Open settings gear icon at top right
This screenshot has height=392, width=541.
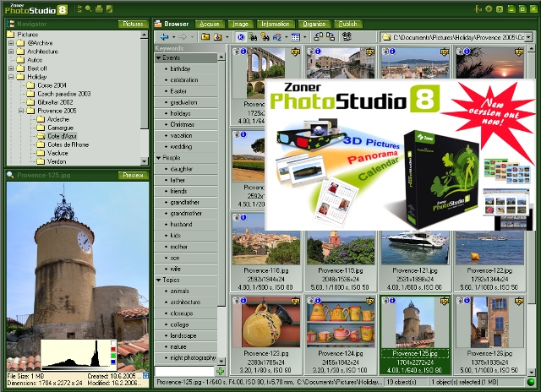pyautogui.click(x=489, y=9)
